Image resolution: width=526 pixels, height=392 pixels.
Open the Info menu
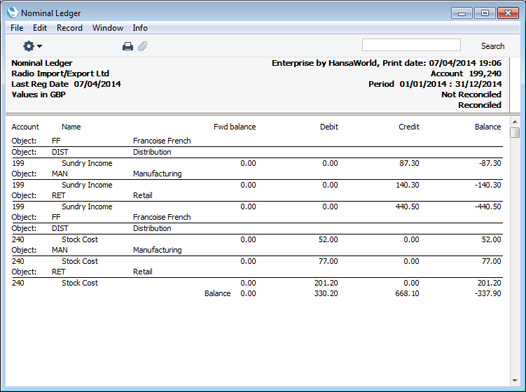(x=140, y=28)
